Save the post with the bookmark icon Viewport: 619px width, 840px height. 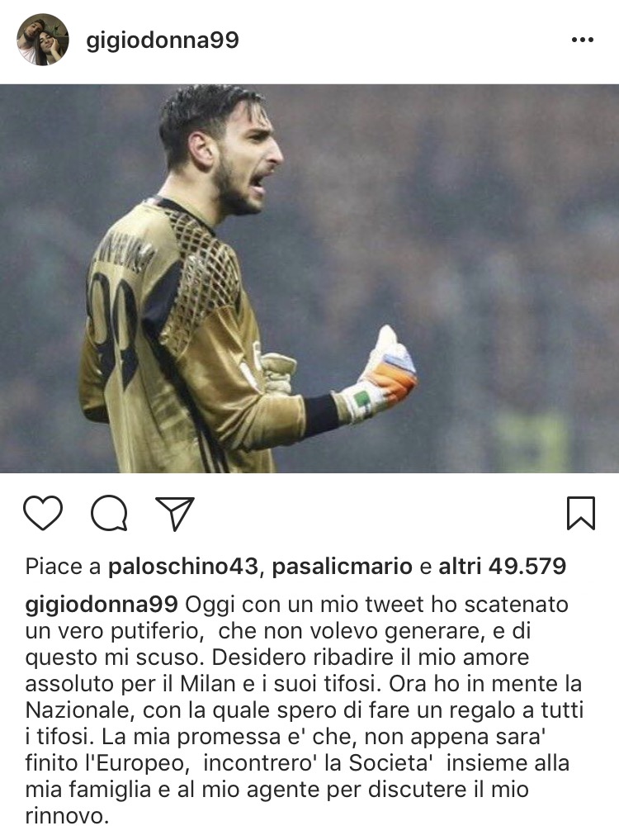pos(581,513)
